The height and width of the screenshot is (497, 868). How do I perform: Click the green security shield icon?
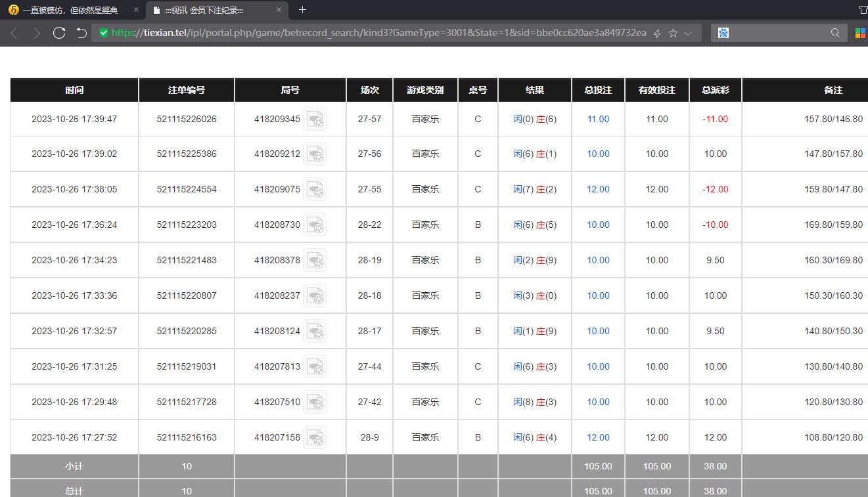(103, 33)
